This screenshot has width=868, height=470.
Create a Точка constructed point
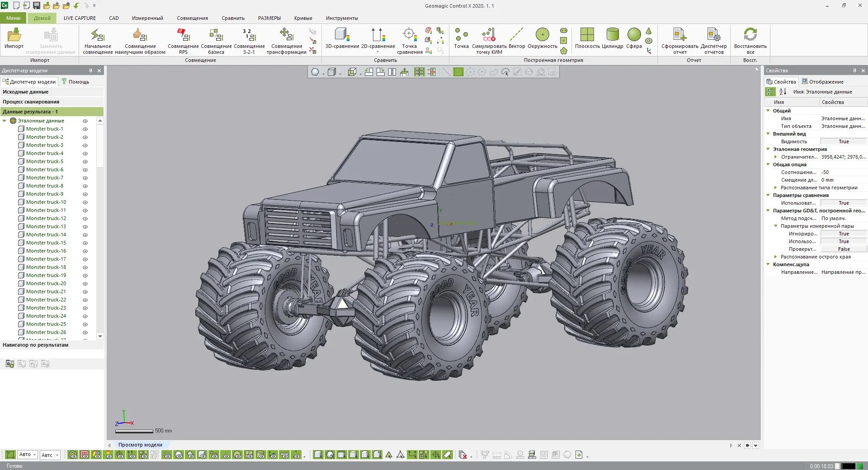pyautogui.click(x=461, y=38)
